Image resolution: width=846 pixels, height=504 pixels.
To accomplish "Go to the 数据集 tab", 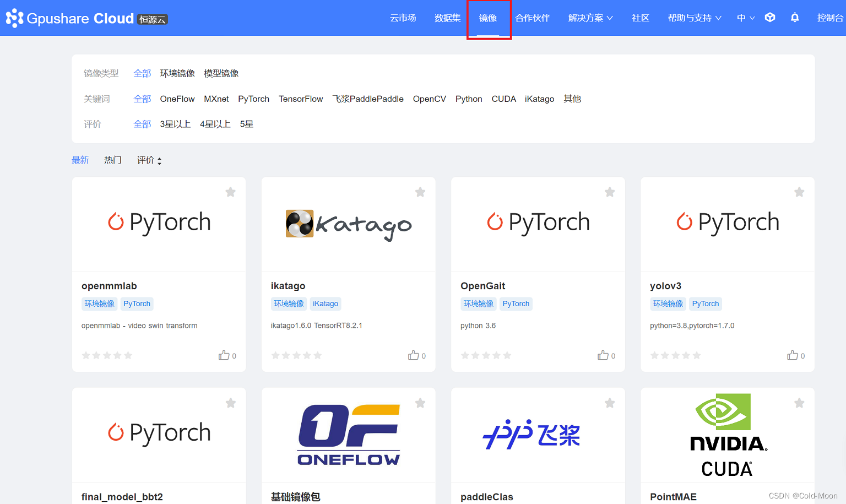I will [448, 18].
